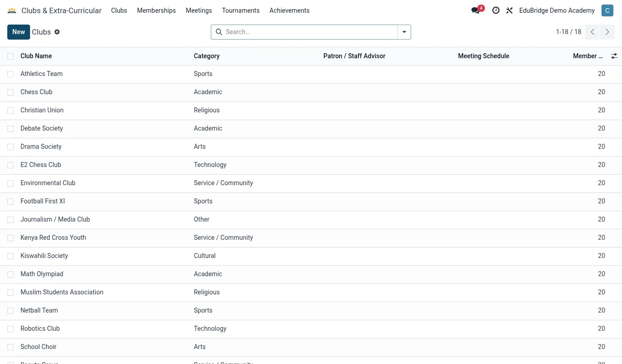This screenshot has width=622, height=364.
Task: Check the Football First XI row checkbox
Action: point(10,202)
